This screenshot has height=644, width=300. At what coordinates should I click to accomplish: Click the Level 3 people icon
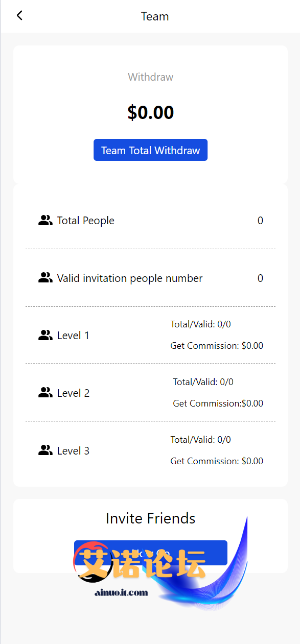click(45, 450)
